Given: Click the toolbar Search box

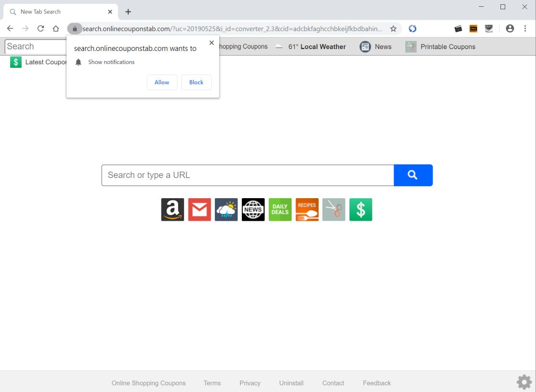Looking at the screenshot, I should [x=36, y=47].
